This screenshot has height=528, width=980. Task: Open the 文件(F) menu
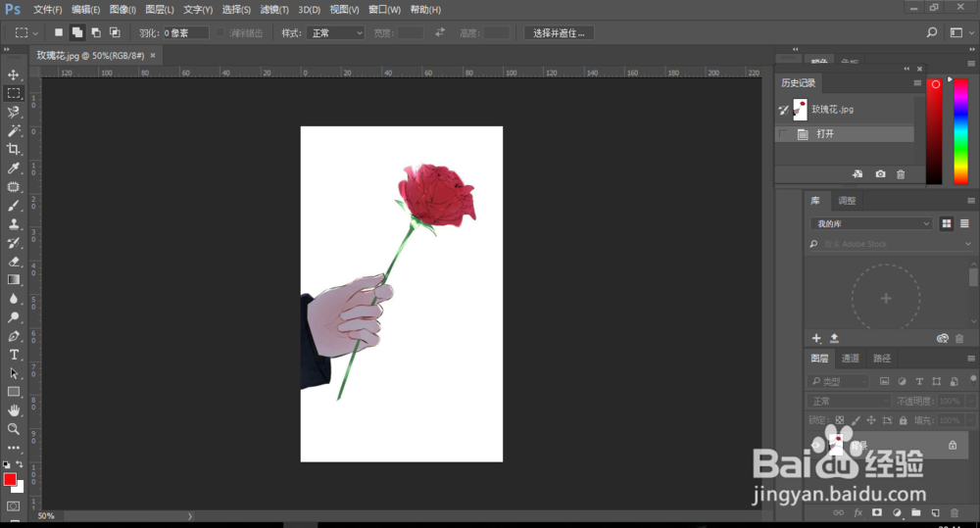click(47, 10)
